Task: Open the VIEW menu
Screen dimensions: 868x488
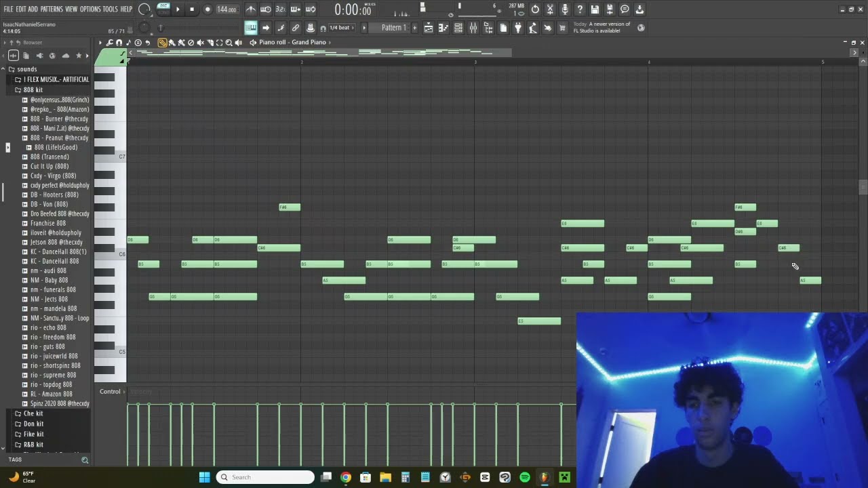Action: point(71,9)
